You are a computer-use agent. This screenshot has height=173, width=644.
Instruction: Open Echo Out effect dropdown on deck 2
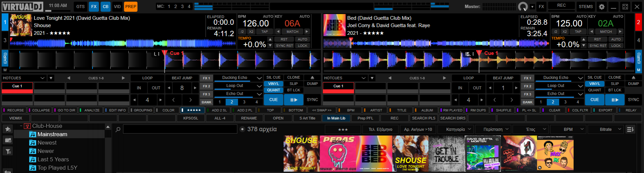(581, 94)
